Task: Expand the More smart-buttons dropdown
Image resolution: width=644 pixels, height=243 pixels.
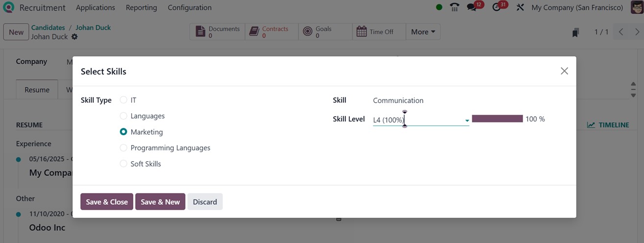Action: pos(423,32)
